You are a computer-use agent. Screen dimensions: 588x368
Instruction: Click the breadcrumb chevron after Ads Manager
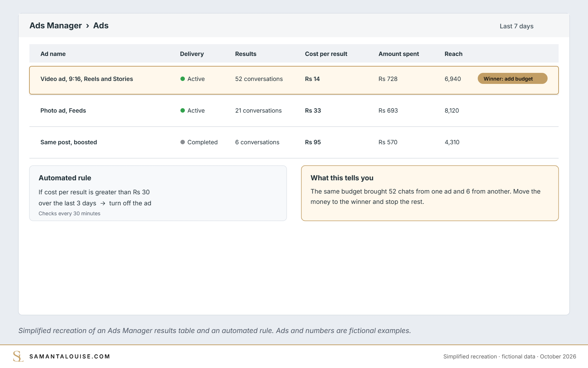pos(87,26)
